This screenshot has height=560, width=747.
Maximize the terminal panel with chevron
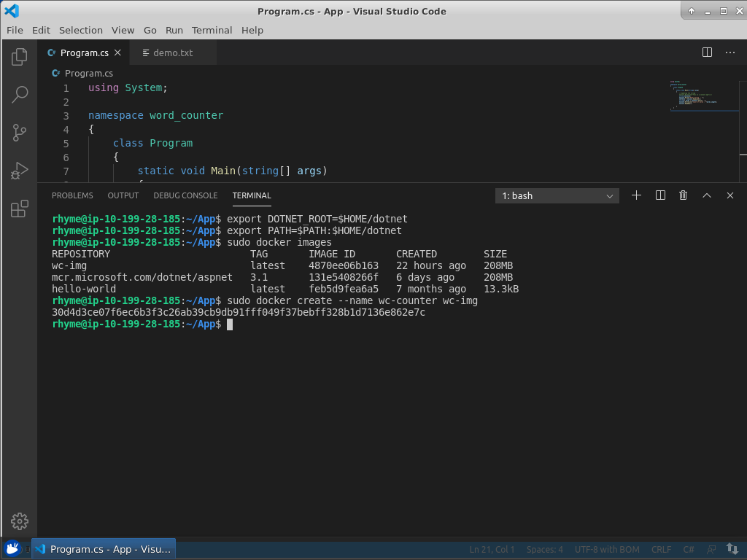[x=706, y=195]
